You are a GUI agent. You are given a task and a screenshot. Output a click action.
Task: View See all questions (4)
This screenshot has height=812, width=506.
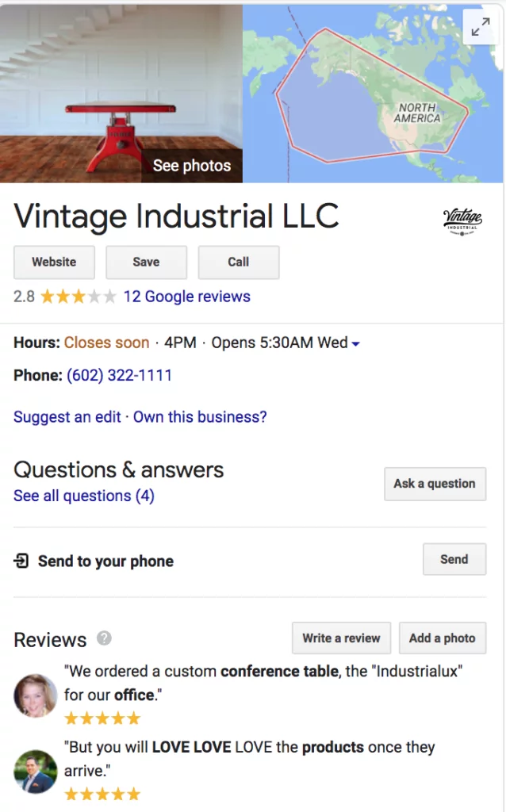(x=84, y=496)
